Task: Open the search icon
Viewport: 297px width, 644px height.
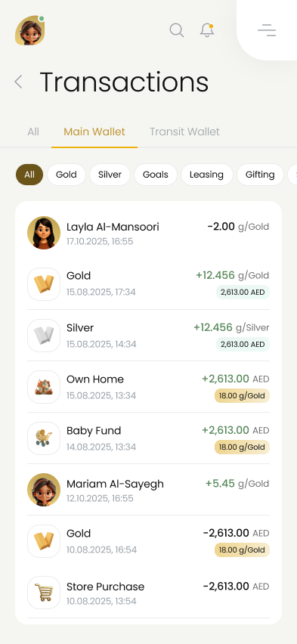Action: click(x=177, y=30)
